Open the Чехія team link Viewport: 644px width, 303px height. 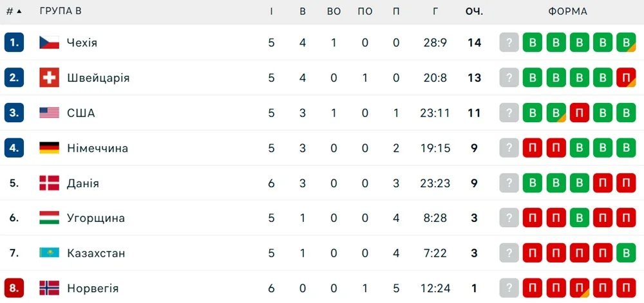[82, 43]
